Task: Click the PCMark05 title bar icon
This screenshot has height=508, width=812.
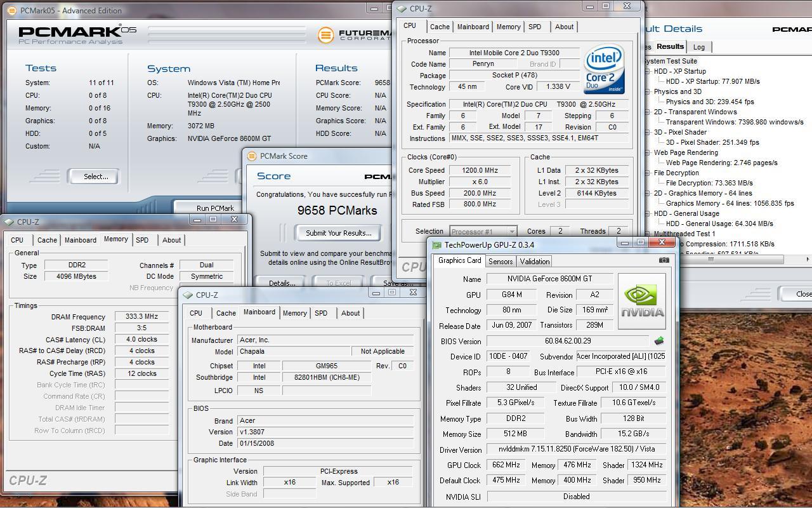Action: (x=11, y=10)
